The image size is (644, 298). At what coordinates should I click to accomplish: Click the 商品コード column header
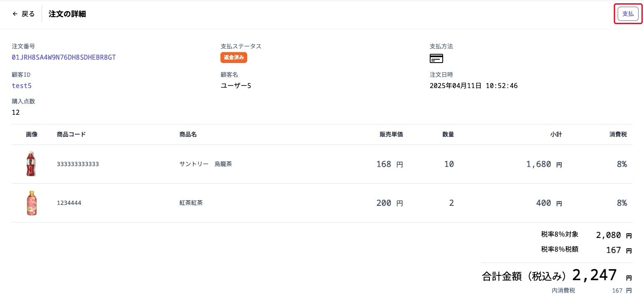pyautogui.click(x=72, y=134)
